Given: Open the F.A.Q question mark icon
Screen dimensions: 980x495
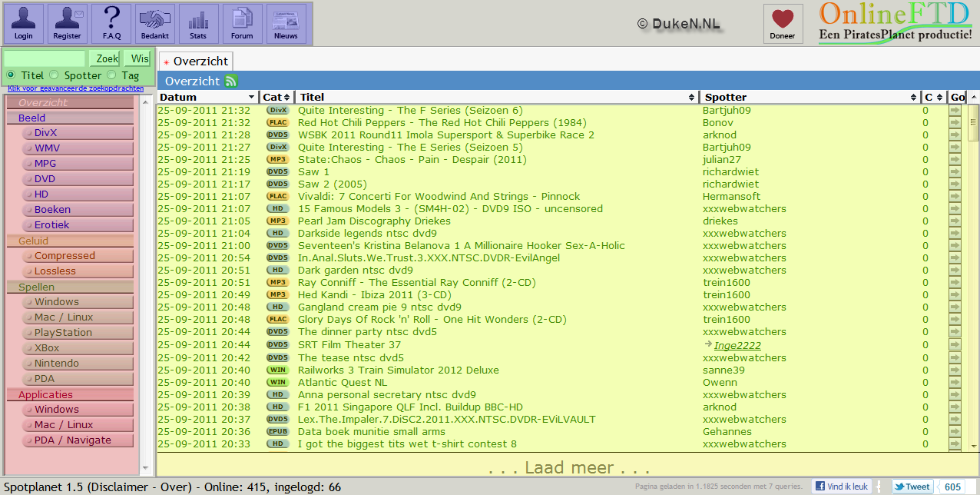Looking at the screenshot, I should [x=111, y=24].
